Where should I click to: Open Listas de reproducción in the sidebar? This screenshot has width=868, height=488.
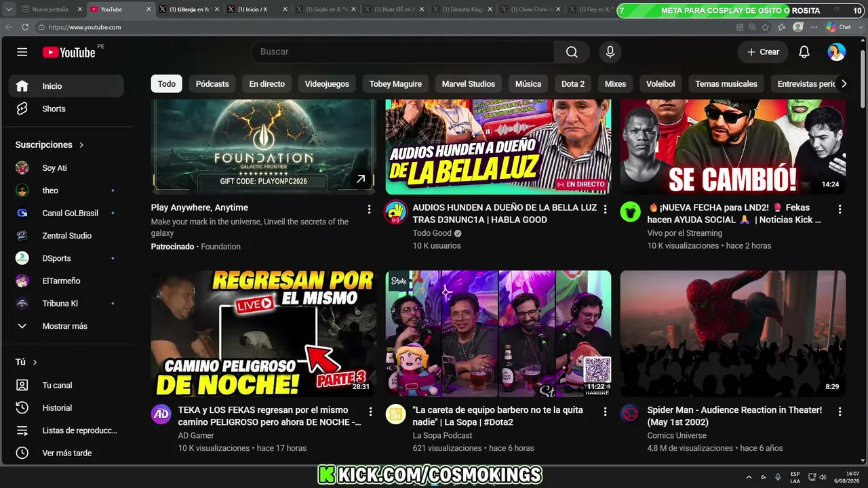click(x=66, y=430)
